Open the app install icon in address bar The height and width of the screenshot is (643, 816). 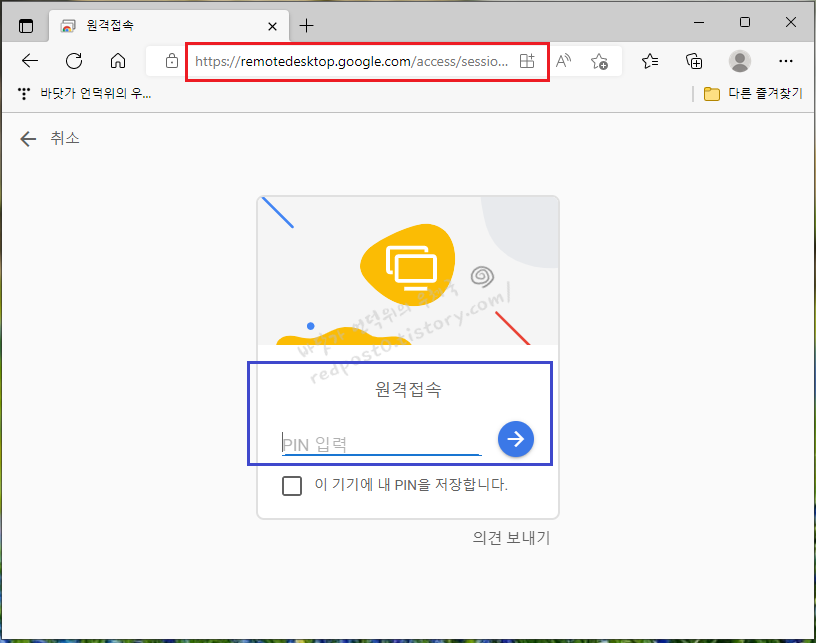click(x=527, y=61)
